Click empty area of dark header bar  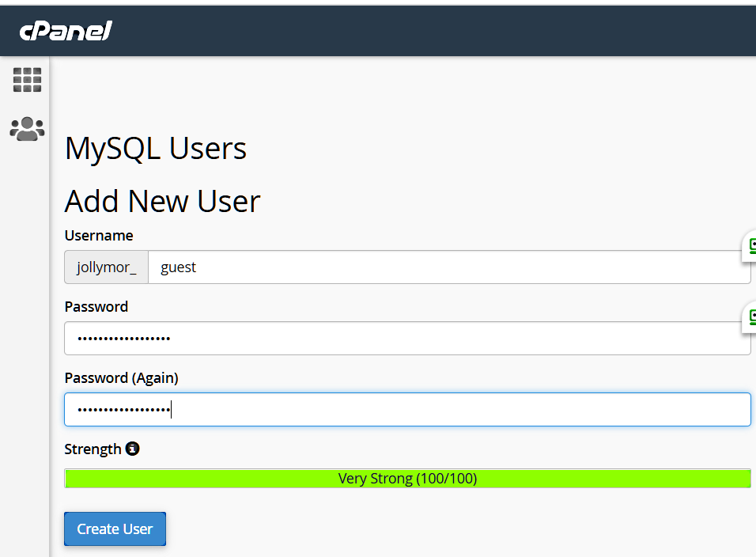pyautogui.click(x=435, y=31)
